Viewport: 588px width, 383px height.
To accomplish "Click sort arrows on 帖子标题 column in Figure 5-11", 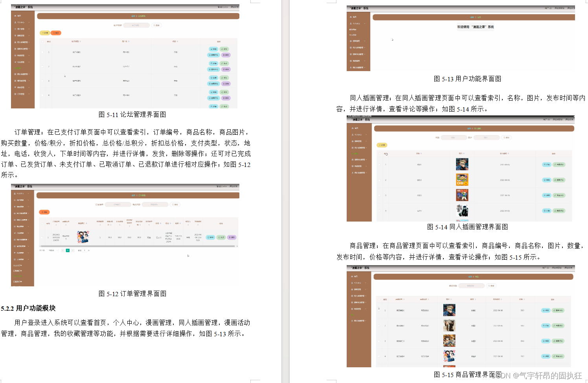I will click(80, 41).
